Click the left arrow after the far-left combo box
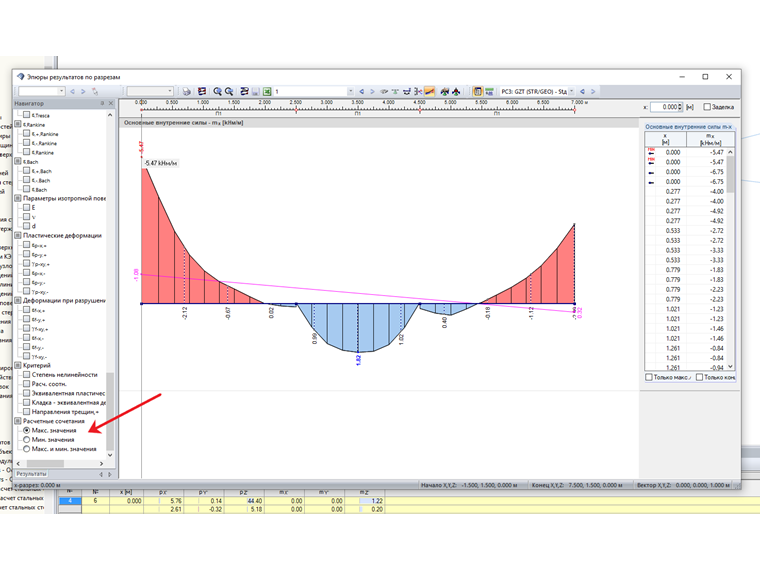 pyautogui.click(x=73, y=91)
